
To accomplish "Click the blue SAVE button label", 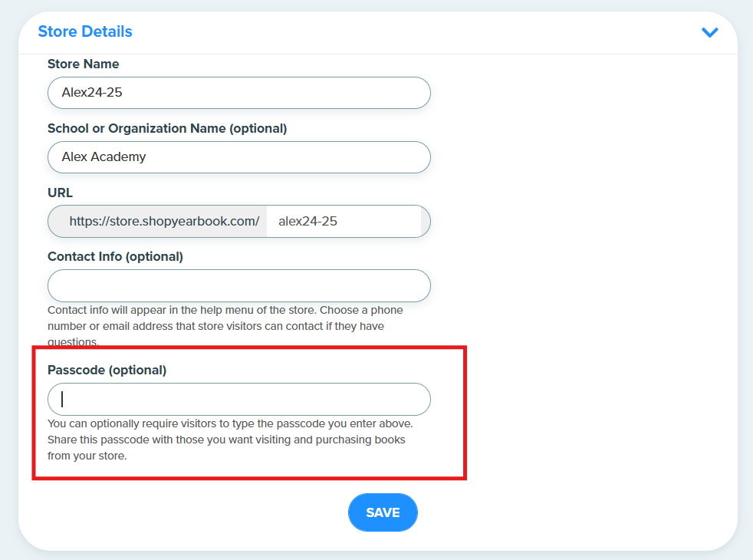I will 383,512.
